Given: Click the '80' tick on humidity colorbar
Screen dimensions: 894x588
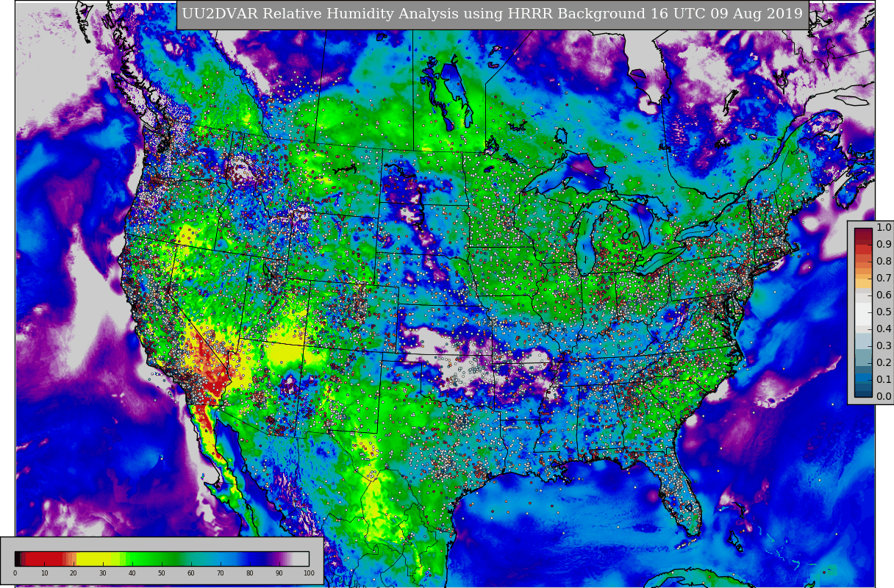Looking at the screenshot, I should click(x=250, y=573).
